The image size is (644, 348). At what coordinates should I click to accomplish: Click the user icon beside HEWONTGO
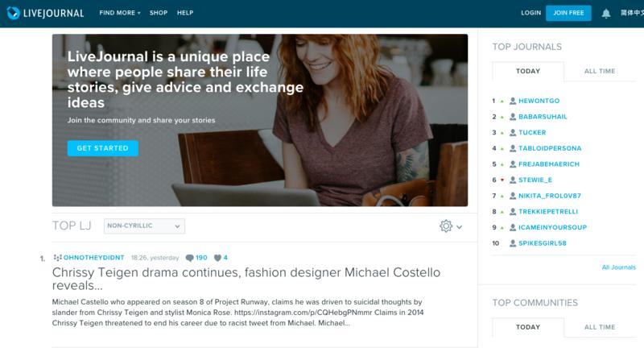pos(513,101)
